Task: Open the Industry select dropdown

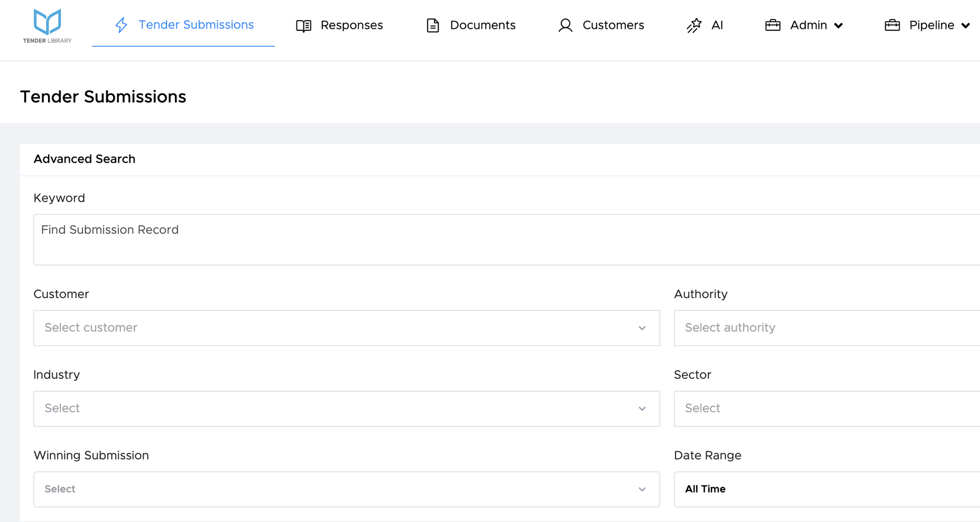Action: tap(346, 409)
